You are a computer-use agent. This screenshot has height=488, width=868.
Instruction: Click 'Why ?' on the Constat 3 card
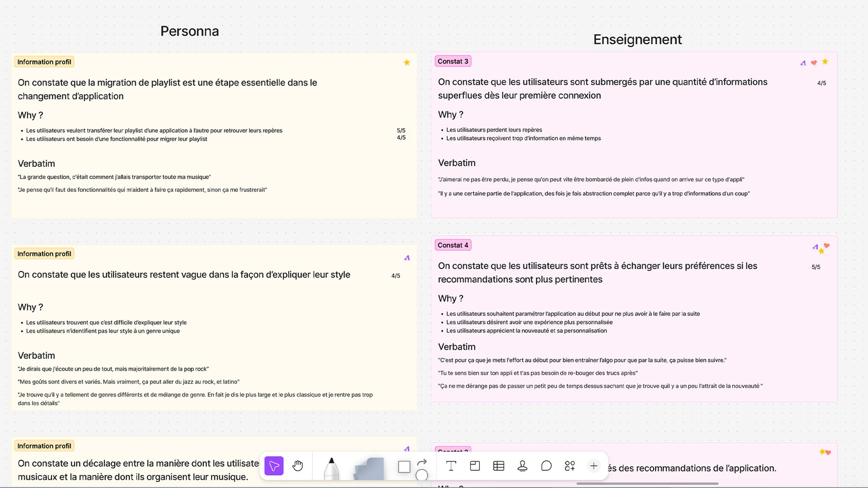click(x=451, y=115)
